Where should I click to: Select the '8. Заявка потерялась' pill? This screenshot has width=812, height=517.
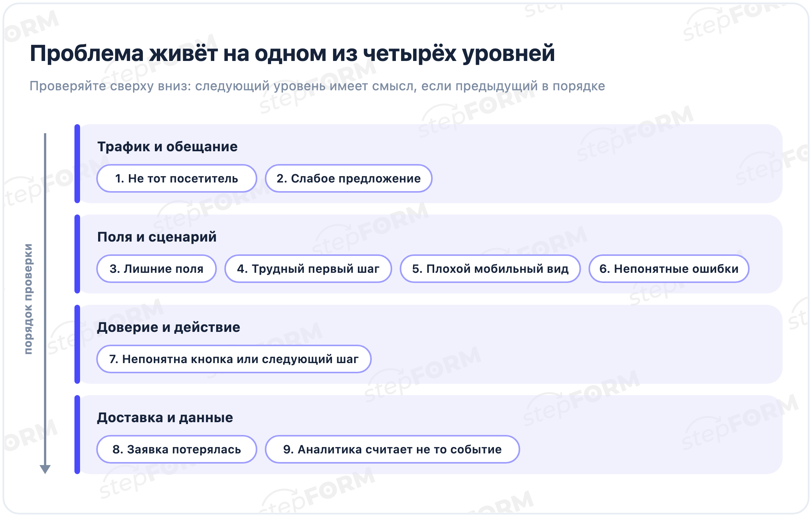tap(177, 449)
